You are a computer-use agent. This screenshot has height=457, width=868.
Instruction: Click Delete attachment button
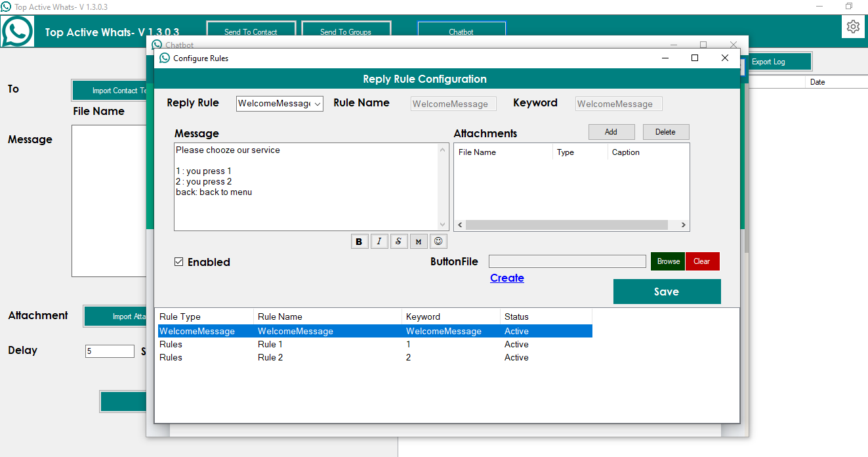[x=665, y=132]
